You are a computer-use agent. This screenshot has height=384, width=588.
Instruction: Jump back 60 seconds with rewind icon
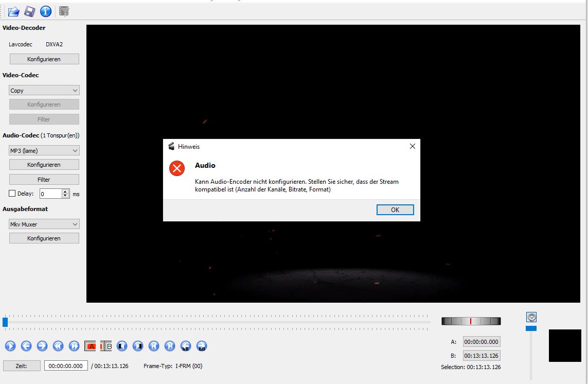[186, 346]
